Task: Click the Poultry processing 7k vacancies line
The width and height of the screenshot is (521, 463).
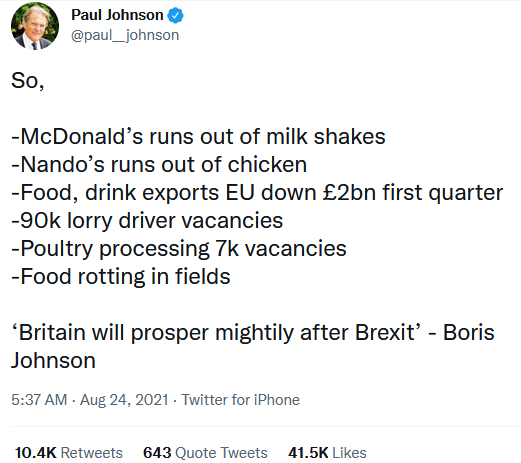Action: click(179, 249)
